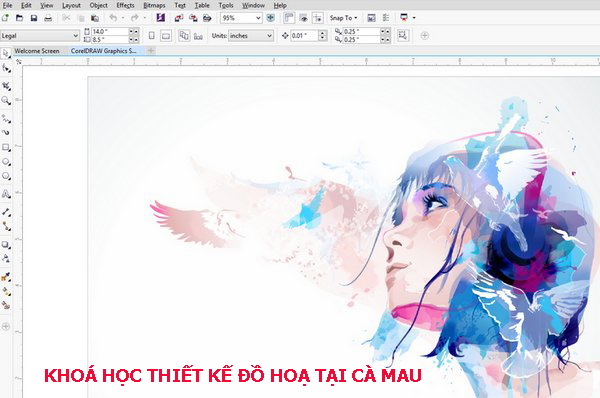Image resolution: width=600 pixels, height=398 pixels.
Task: Toggle Treat As Filled option
Action: click(x=403, y=36)
